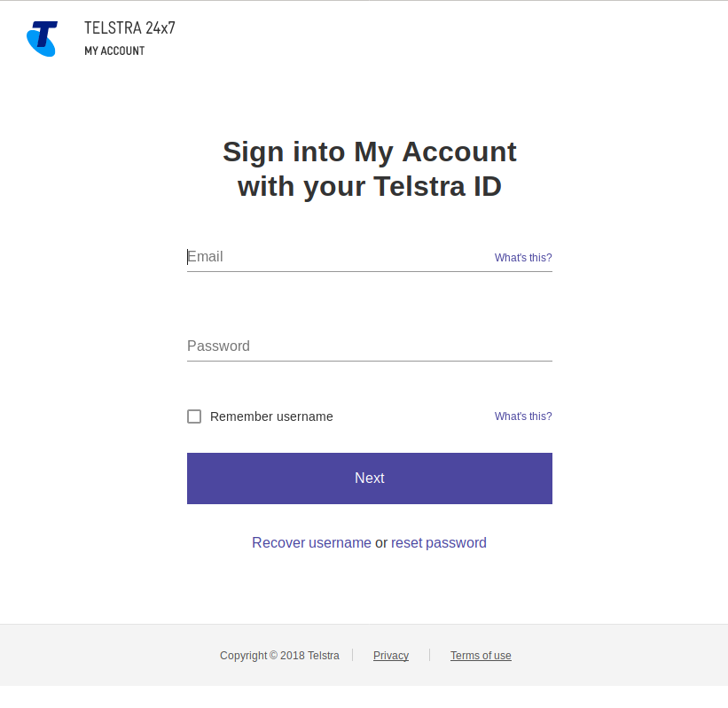728x708 pixels.
Task: Click the Copyright 2018 Telstra footer text
Action: (279, 655)
